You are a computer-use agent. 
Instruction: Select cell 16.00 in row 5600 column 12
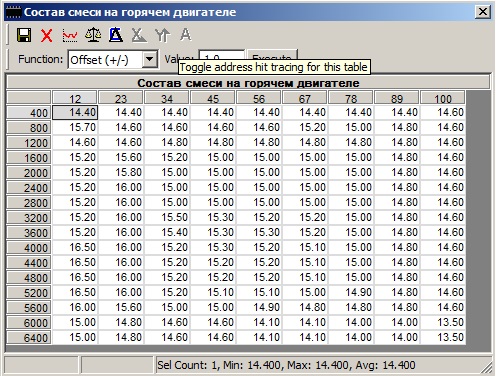coord(75,307)
